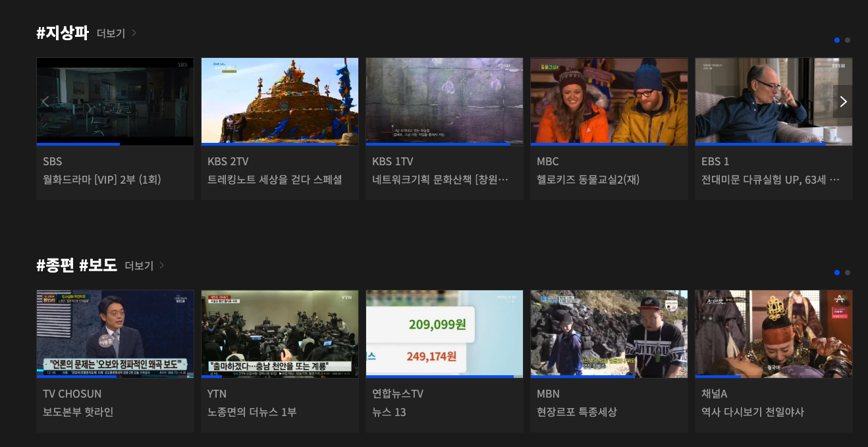Click SBS program progress bar
The image size is (868, 447).
(115, 144)
